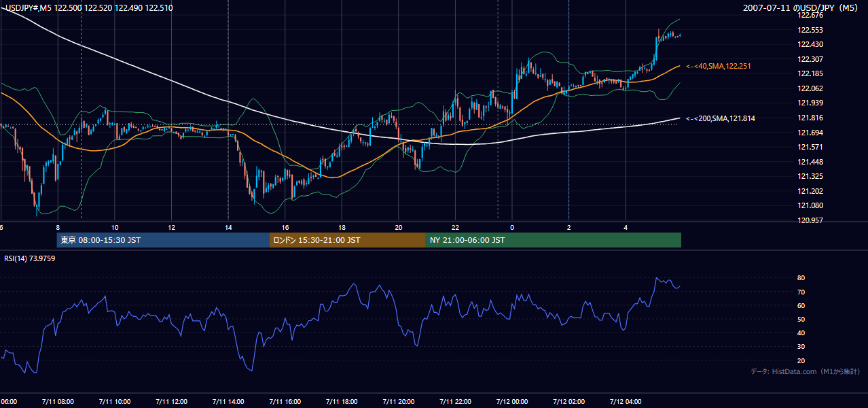Screen dimensions: 868x408
Task: Click RSI scale level 70
Action: click(801, 292)
